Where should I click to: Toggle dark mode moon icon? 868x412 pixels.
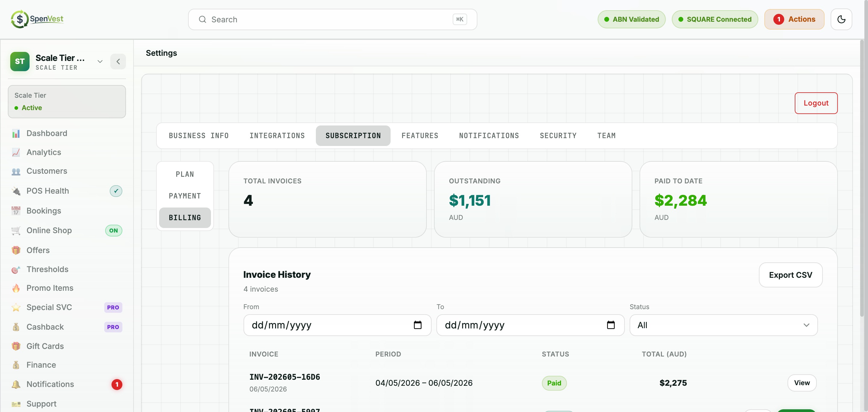(841, 19)
